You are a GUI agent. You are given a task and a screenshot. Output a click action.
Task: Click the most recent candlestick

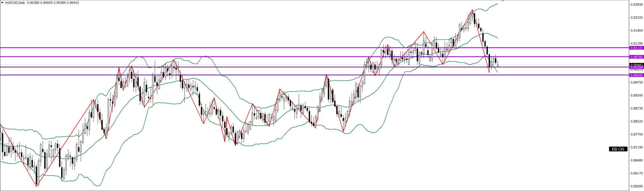click(x=498, y=65)
